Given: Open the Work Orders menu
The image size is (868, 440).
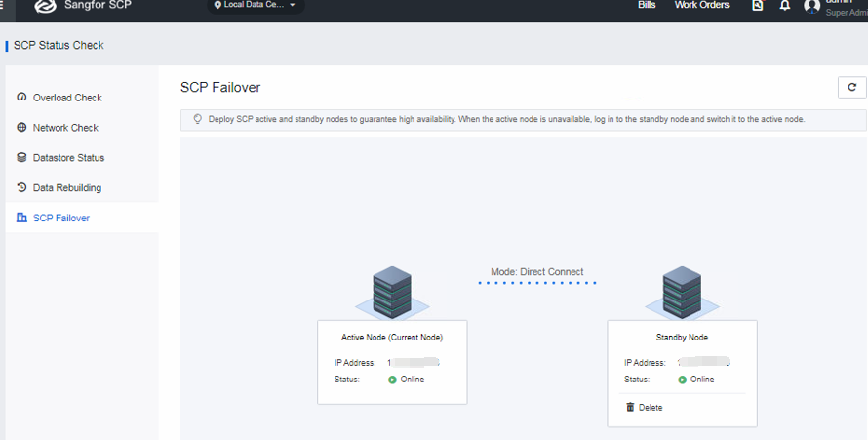Looking at the screenshot, I should (x=701, y=6).
